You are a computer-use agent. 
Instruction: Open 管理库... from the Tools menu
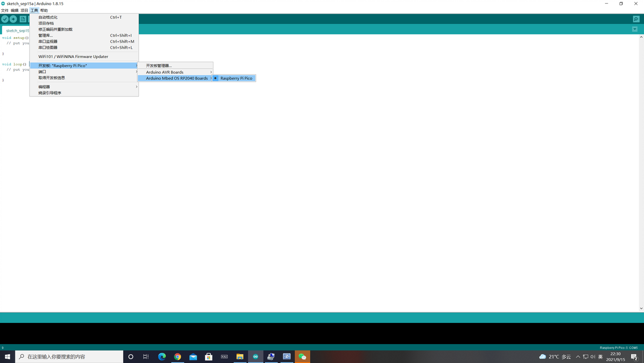[x=84, y=35]
